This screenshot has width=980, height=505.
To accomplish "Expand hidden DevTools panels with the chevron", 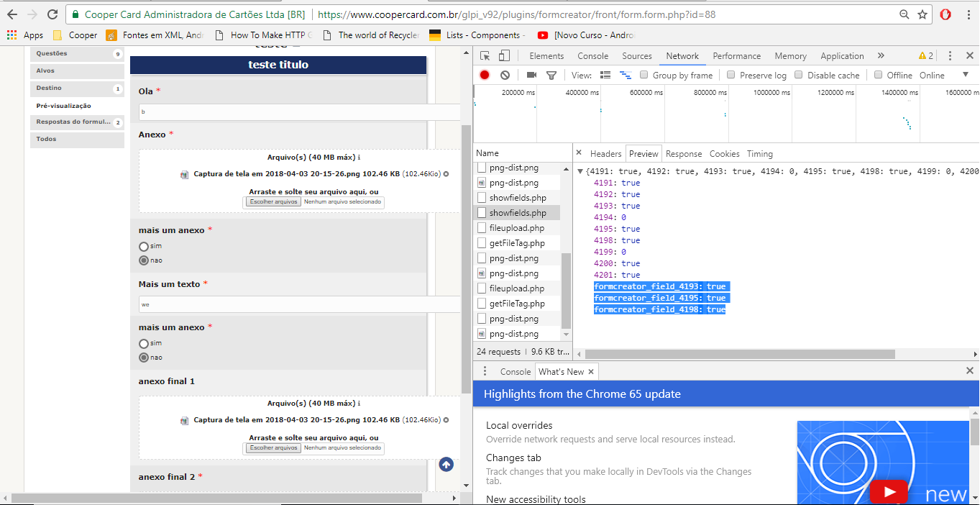I will click(x=881, y=55).
